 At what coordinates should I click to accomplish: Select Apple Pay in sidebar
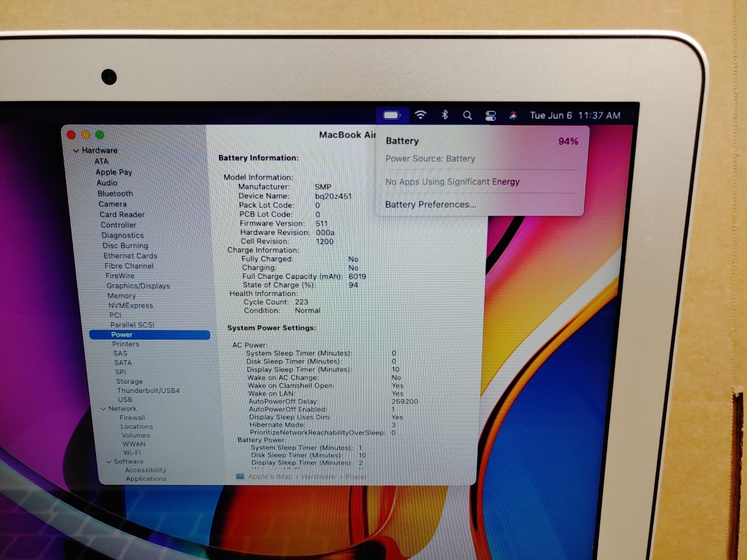(x=114, y=172)
